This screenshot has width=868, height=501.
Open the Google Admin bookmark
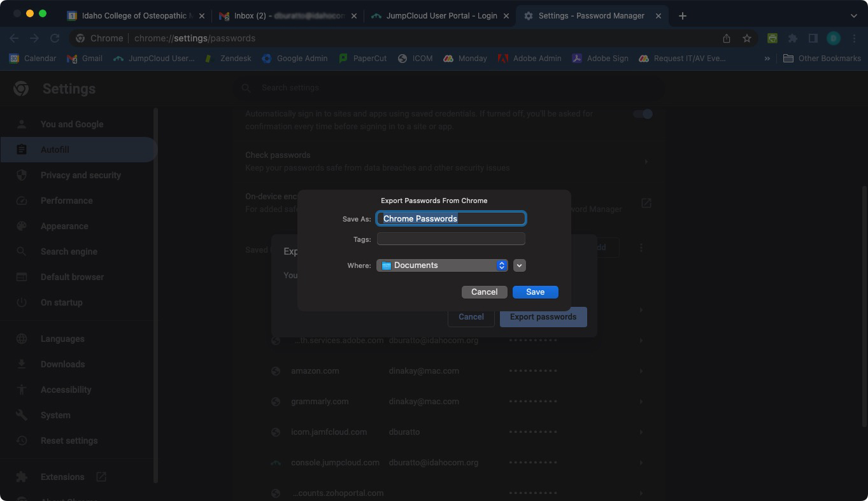(x=295, y=58)
